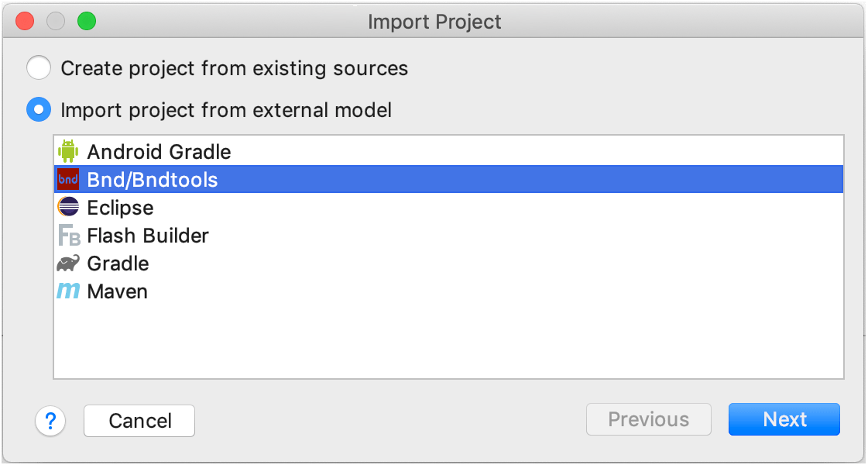The width and height of the screenshot is (868, 465).
Task: Pick Eclipse as the external model
Action: click(448, 207)
